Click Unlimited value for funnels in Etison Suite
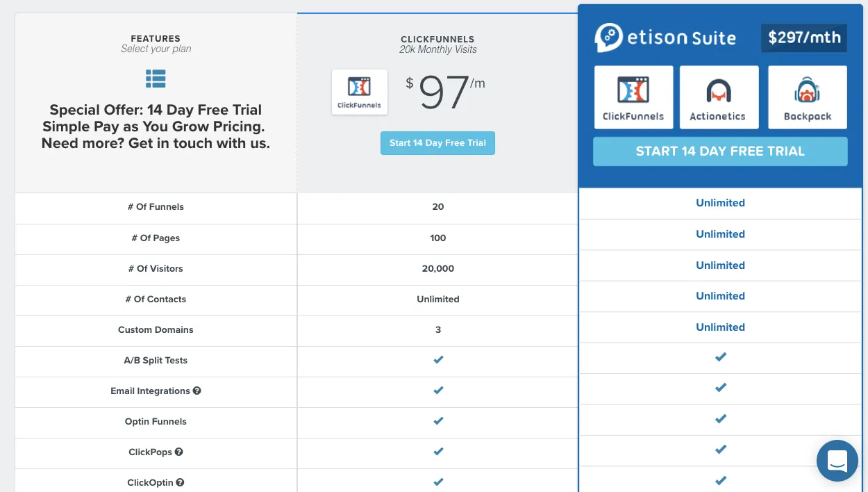Screen dimensions: 868x492 point(720,203)
